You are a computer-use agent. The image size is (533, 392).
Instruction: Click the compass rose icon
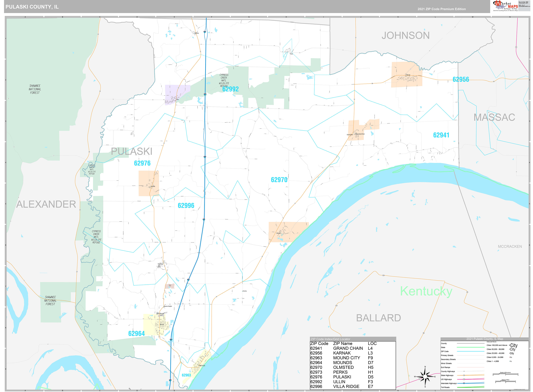tap(425, 377)
